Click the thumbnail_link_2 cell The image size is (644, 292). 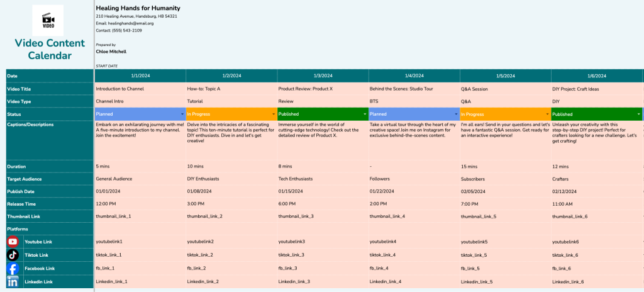tap(204, 216)
